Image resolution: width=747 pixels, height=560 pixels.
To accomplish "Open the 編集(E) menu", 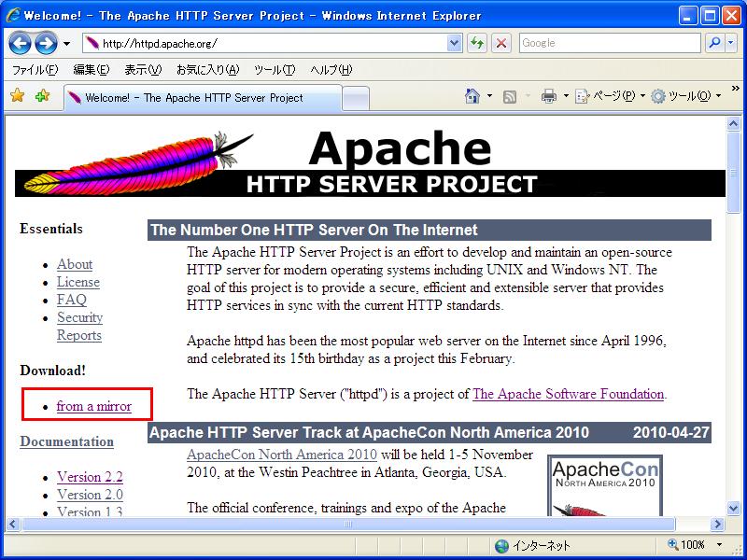I will [x=91, y=70].
